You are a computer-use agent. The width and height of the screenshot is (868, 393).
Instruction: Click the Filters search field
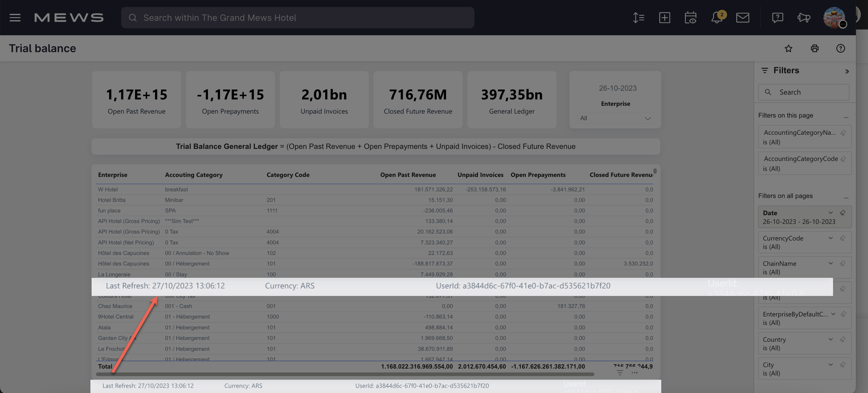[803, 92]
